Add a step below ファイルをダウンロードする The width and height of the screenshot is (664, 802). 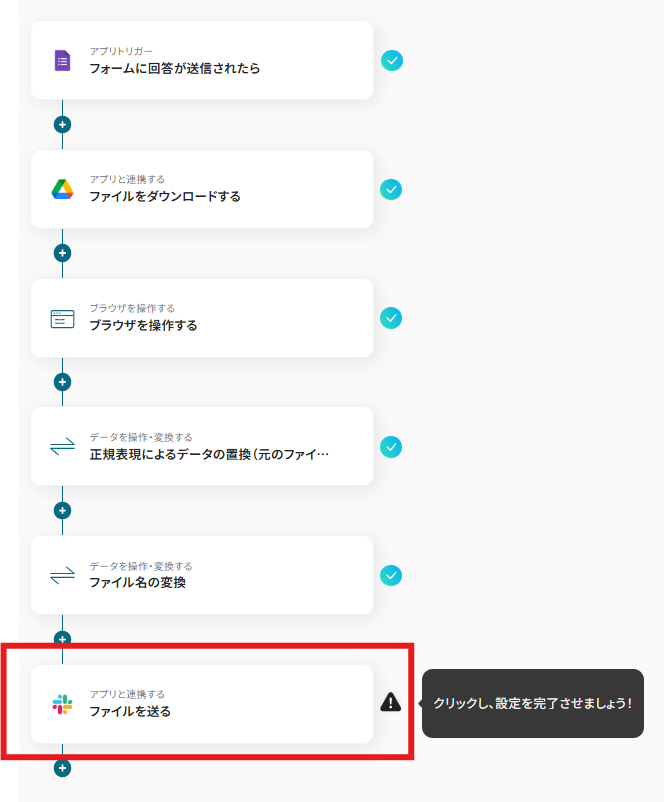[x=62, y=253]
